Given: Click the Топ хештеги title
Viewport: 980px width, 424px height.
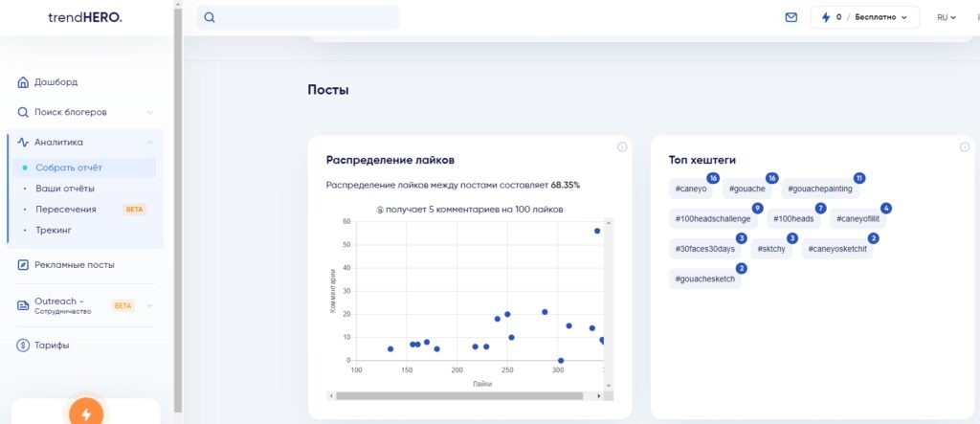Looking at the screenshot, I should (x=702, y=160).
